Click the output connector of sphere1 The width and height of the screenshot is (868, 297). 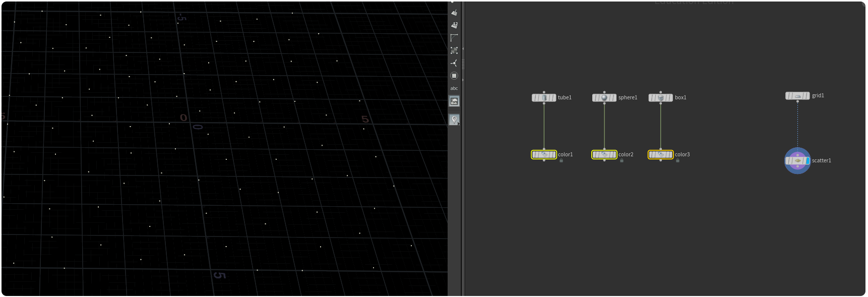(604, 103)
